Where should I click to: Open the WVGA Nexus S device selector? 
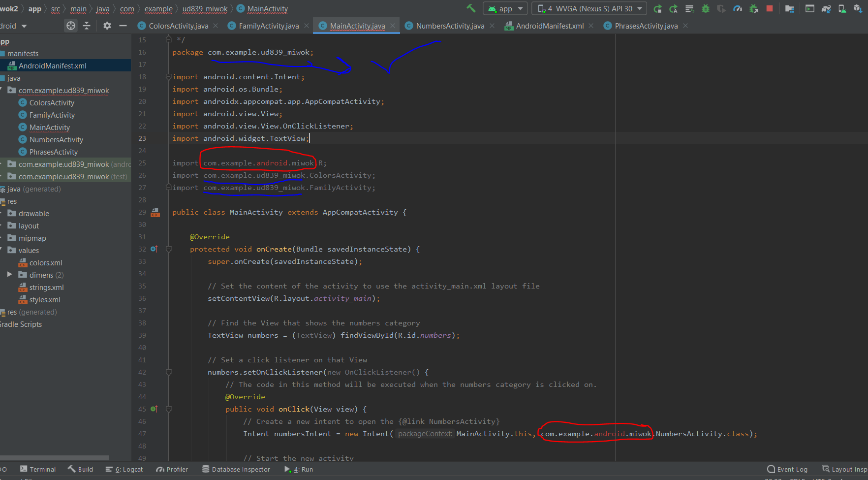pos(589,8)
